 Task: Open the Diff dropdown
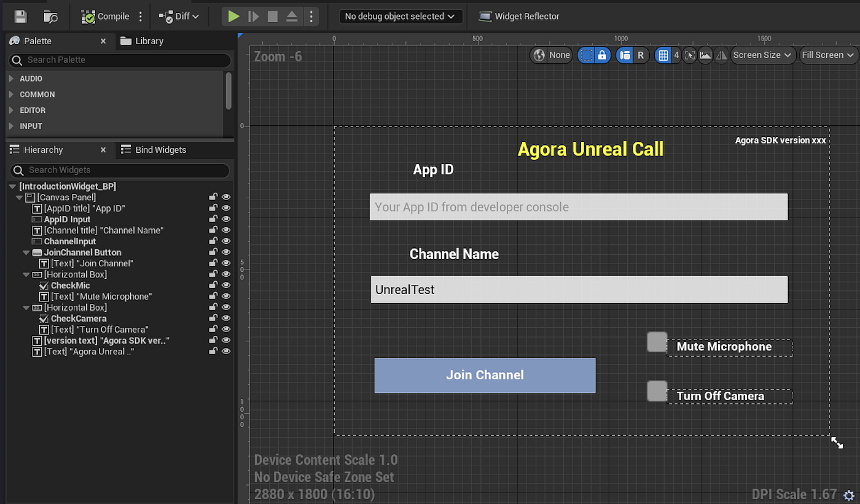click(179, 17)
